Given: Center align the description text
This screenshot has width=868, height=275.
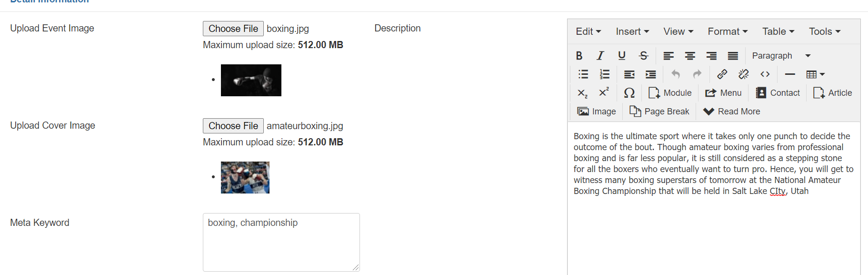Looking at the screenshot, I should 690,56.
